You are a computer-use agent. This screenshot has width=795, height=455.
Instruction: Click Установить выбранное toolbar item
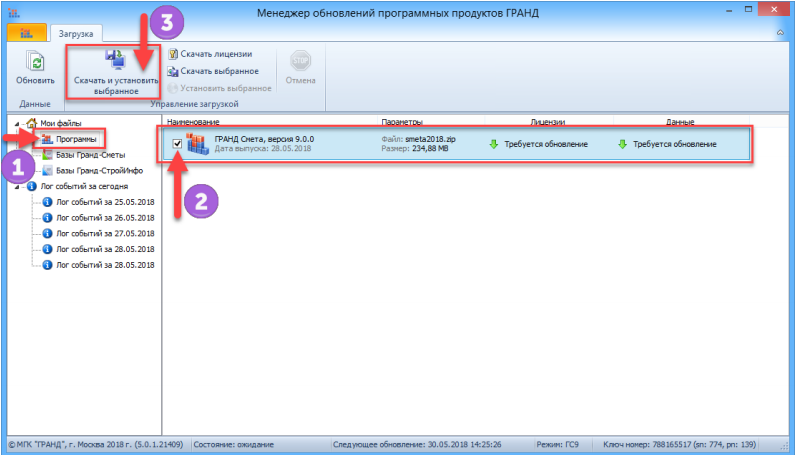(220, 88)
